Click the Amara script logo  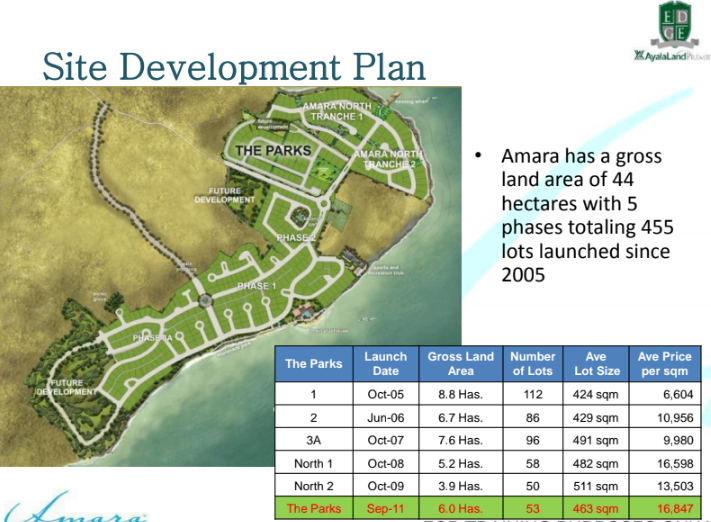[75, 507]
